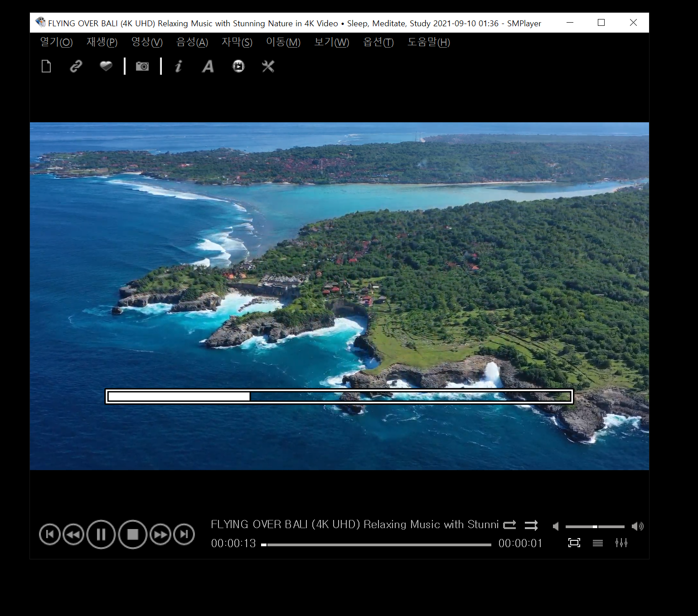Open the 옵션(T) menu

coord(378,42)
